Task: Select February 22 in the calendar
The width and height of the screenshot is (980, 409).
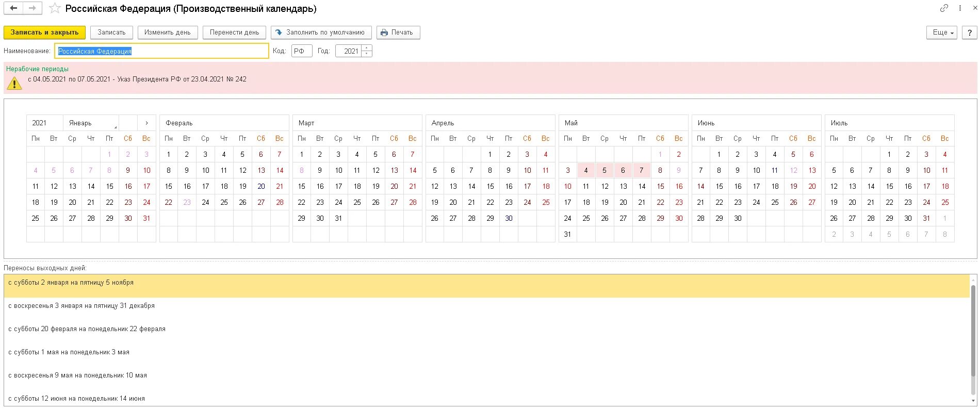Action: pos(168,202)
